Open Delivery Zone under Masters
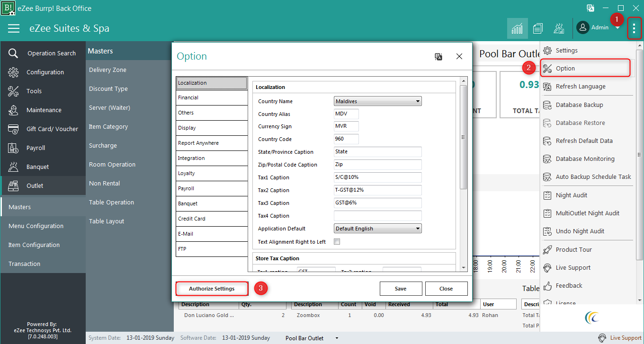The width and height of the screenshot is (644, 344). (107, 70)
